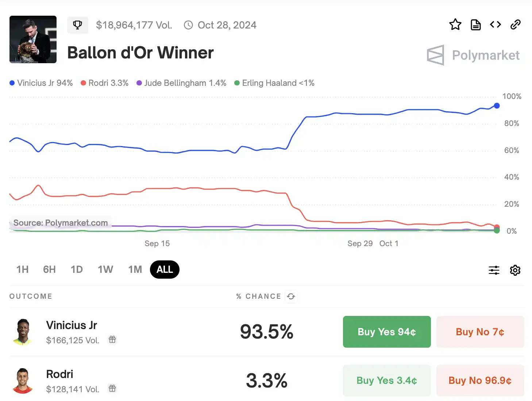Switch chart to 1W range

coord(105,270)
